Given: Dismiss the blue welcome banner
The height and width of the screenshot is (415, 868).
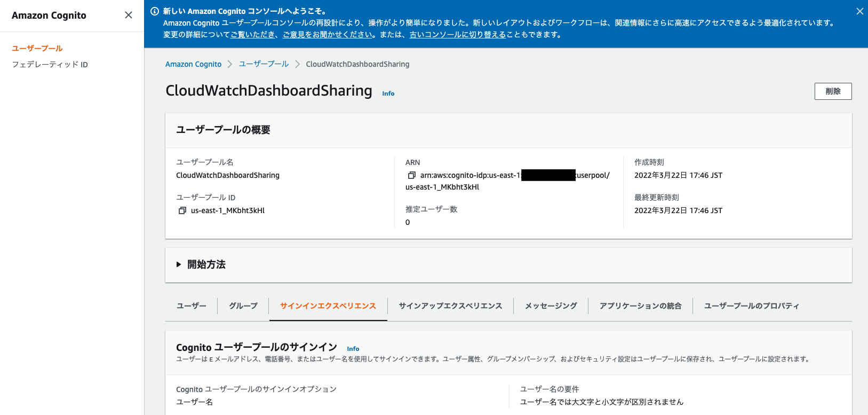Looking at the screenshot, I should coord(859,11).
